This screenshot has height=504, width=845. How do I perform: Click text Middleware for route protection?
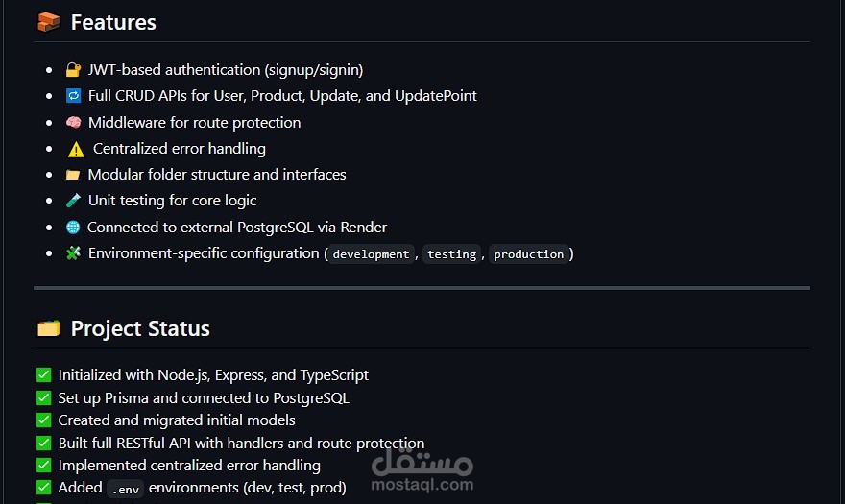point(195,122)
